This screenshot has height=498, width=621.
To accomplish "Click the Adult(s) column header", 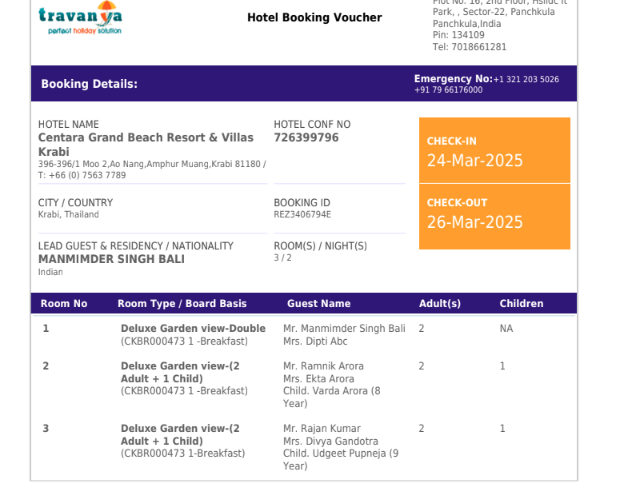I will [x=440, y=303].
